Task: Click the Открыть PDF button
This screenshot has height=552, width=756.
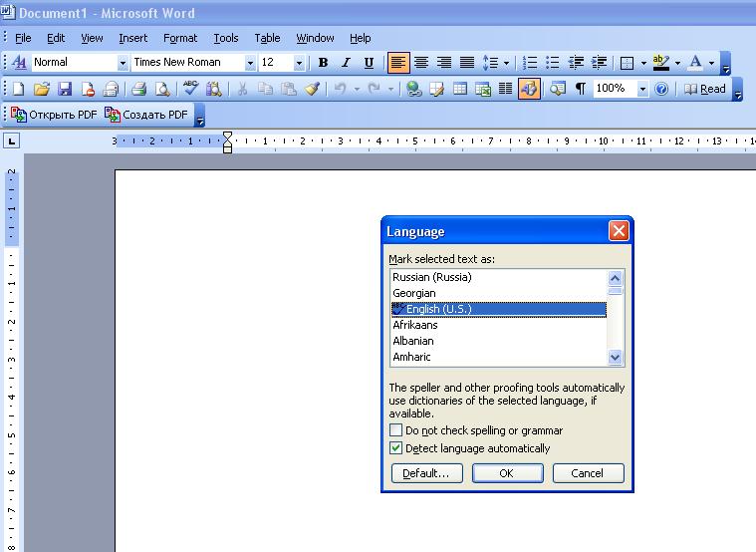Action: tap(54, 115)
